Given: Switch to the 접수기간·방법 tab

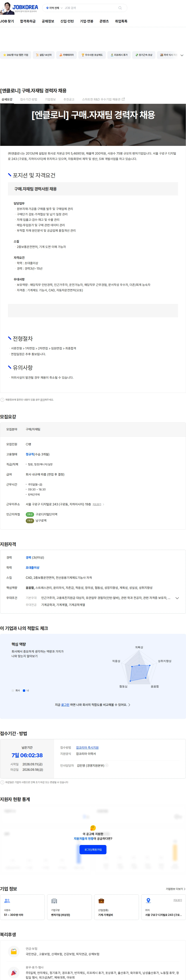Looking at the screenshot, I should click(x=28, y=99).
